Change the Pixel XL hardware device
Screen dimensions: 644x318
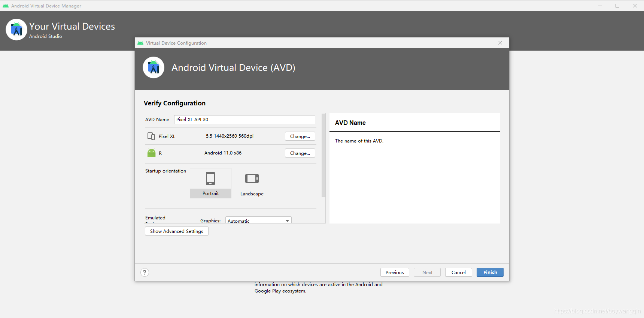[x=300, y=136]
